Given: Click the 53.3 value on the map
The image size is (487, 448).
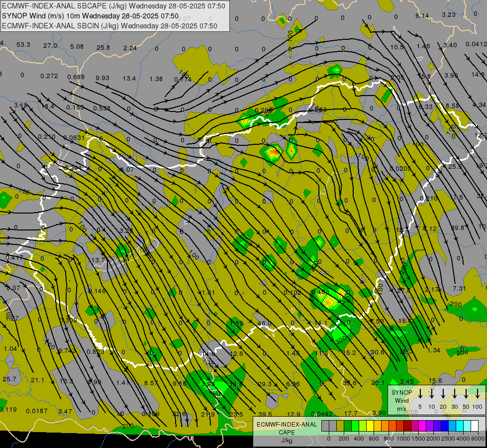Looking at the screenshot, I should (23, 44).
